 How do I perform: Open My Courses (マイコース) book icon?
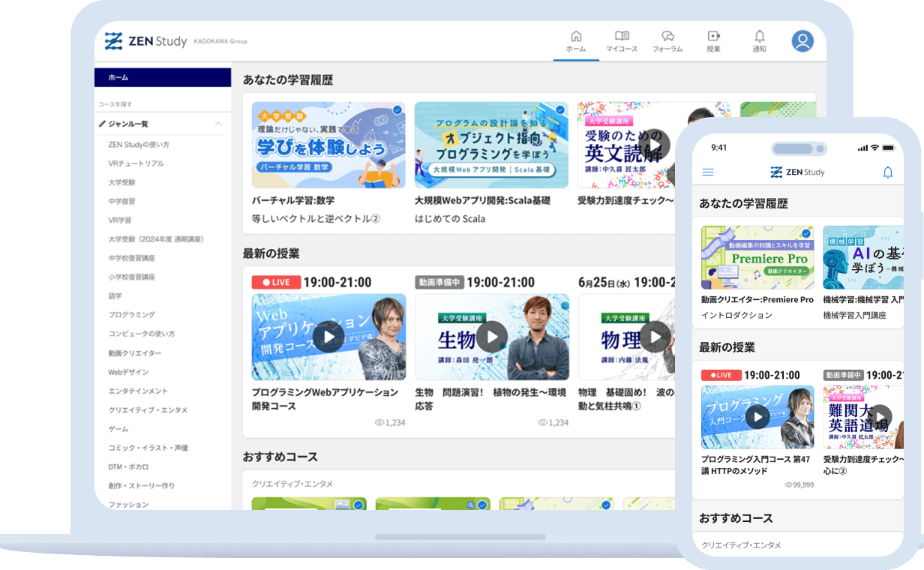pyautogui.click(x=622, y=37)
